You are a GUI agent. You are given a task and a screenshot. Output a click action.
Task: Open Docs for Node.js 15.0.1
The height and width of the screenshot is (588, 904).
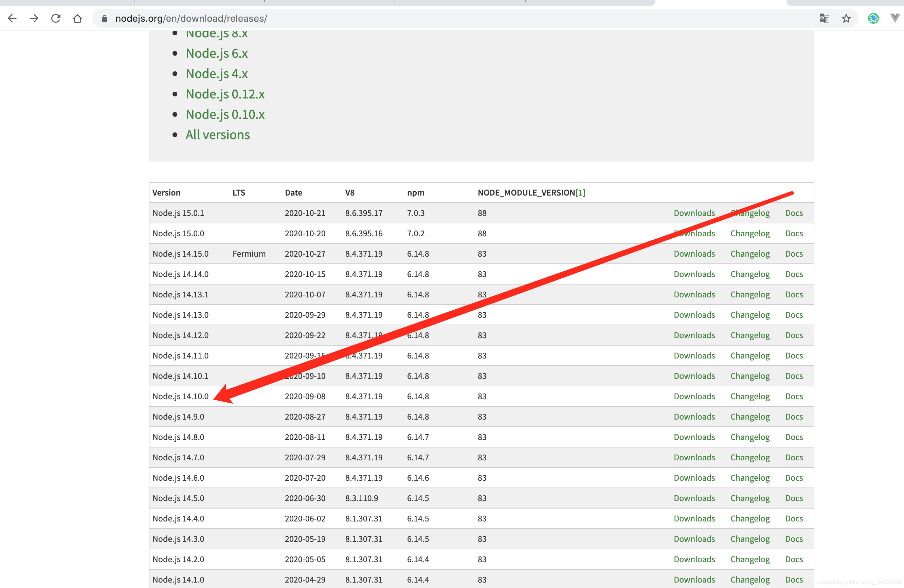coord(794,213)
